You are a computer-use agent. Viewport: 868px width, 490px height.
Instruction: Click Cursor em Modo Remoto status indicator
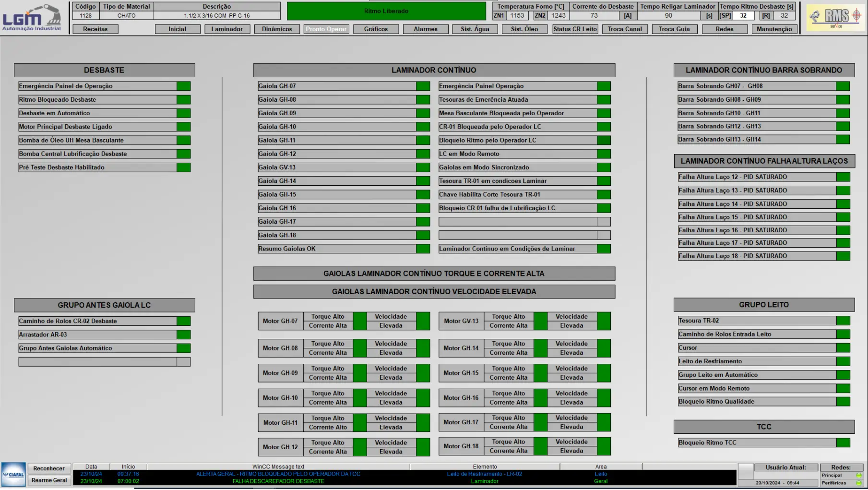point(843,388)
